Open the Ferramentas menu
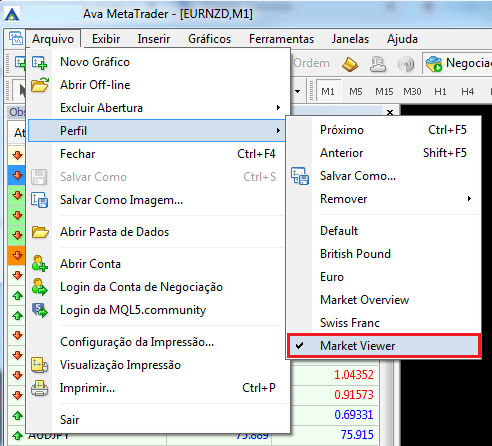Screen dimensions: 492x446 [x=281, y=39]
